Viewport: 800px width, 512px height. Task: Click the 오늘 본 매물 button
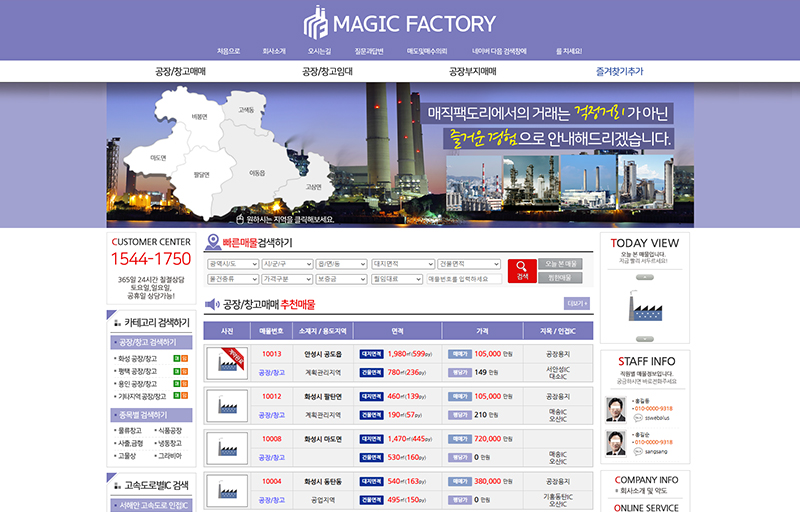pos(560,264)
